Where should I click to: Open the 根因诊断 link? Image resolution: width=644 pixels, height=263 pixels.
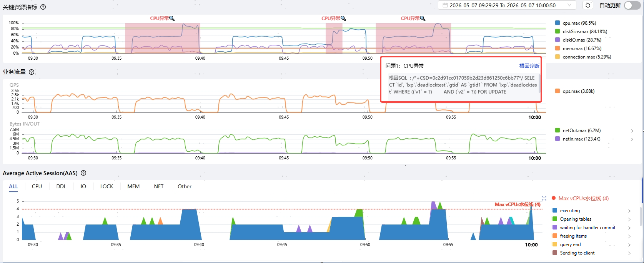click(x=529, y=66)
